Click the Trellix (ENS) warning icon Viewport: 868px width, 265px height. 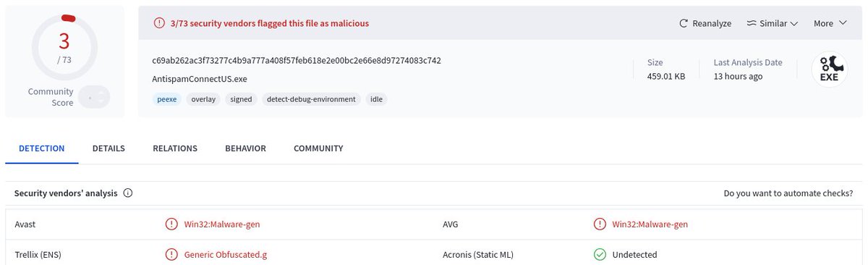(x=171, y=254)
